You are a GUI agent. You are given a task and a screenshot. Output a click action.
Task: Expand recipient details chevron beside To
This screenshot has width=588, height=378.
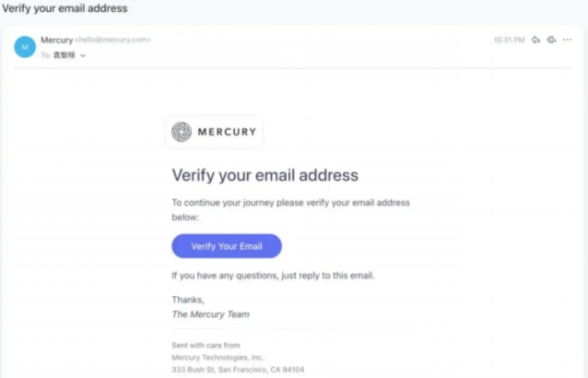[83, 55]
